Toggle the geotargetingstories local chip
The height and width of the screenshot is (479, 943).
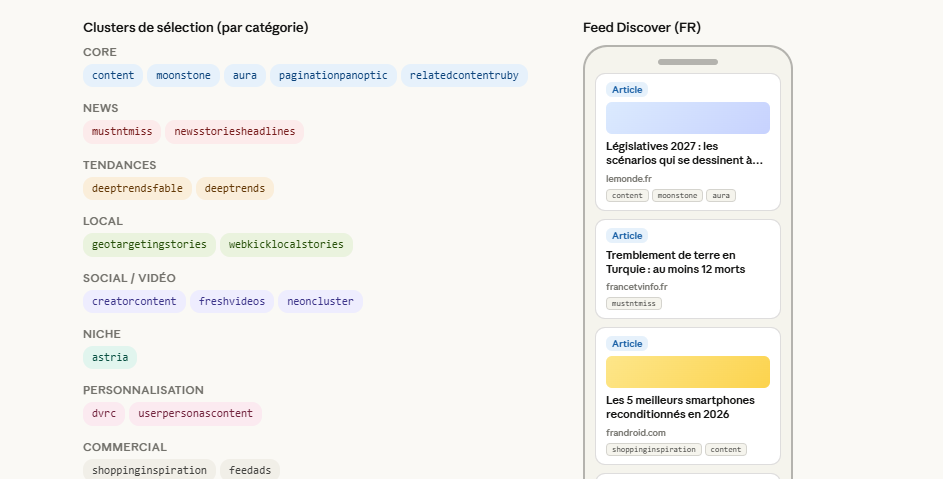[149, 244]
